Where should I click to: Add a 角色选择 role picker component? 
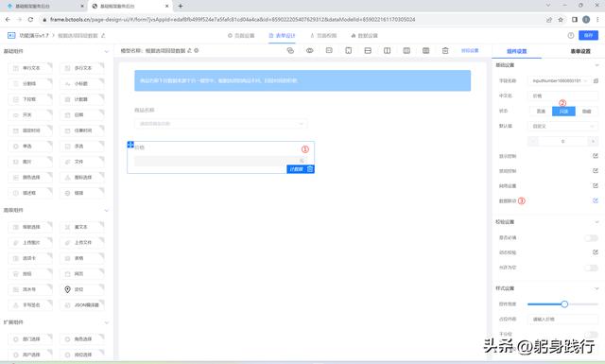[82, 339]
